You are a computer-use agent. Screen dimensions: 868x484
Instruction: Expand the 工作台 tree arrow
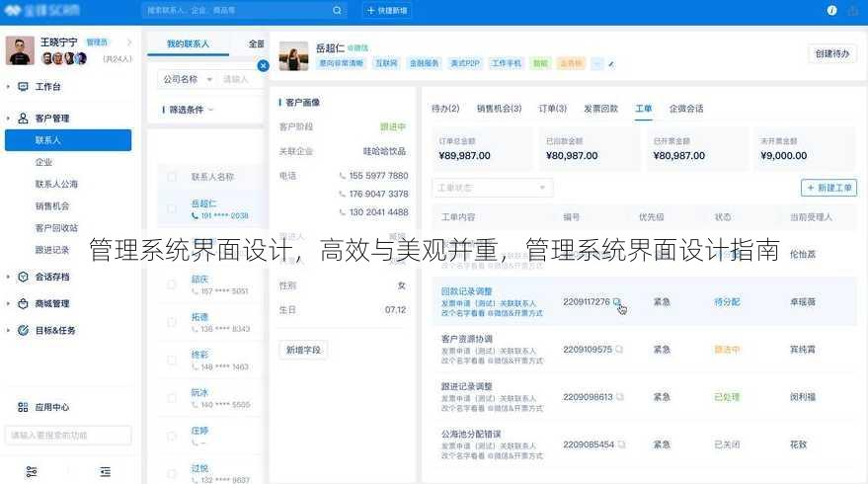tap(8, 86)
